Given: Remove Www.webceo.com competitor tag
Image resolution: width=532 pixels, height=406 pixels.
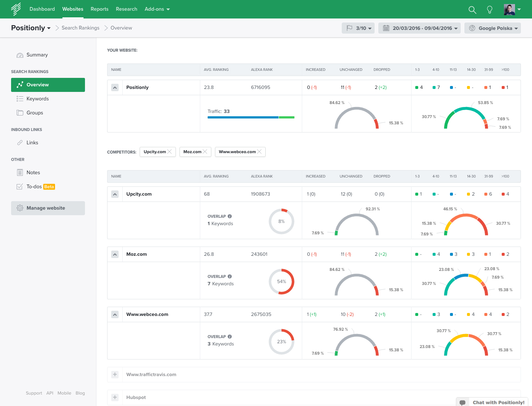Looking at the screenshot, I should tap(259, 152).
